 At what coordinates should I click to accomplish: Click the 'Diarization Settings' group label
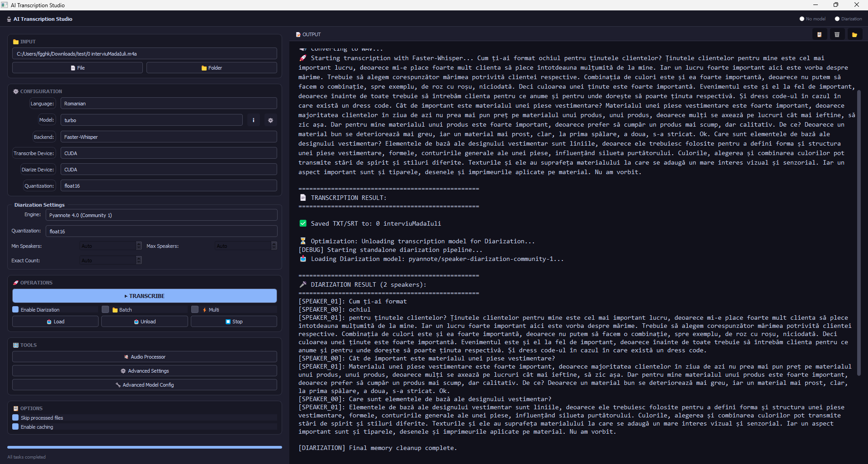39,205
